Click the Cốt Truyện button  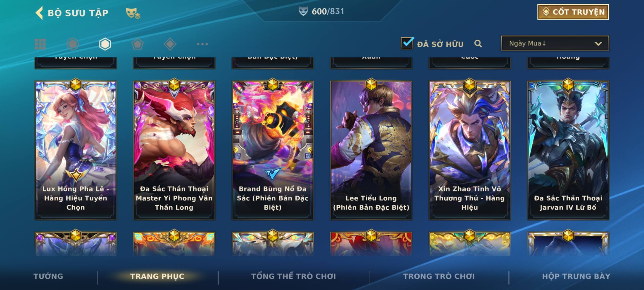(x=573, y=12)
